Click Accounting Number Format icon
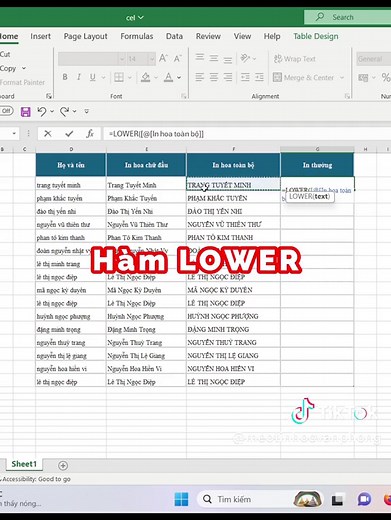The image size is (391, 520). pyautogui.click(x=363, y=78)
